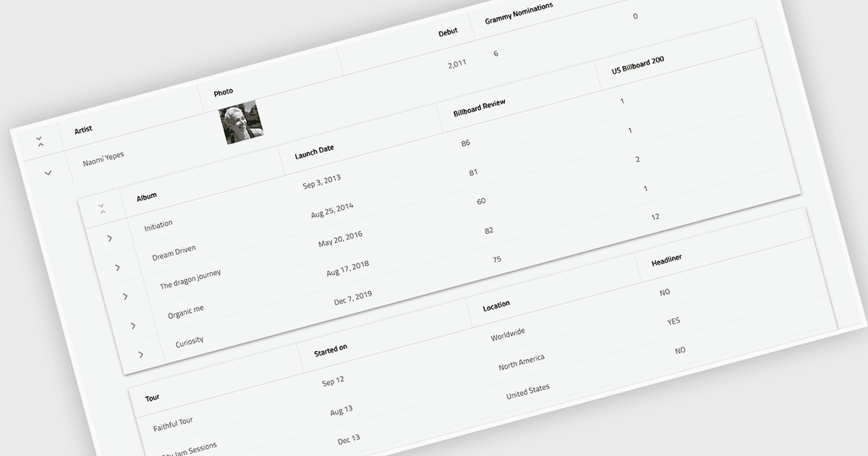The image size is (868, 456).
Task: Sort by Headliner column header
Action: coord(666,260)
